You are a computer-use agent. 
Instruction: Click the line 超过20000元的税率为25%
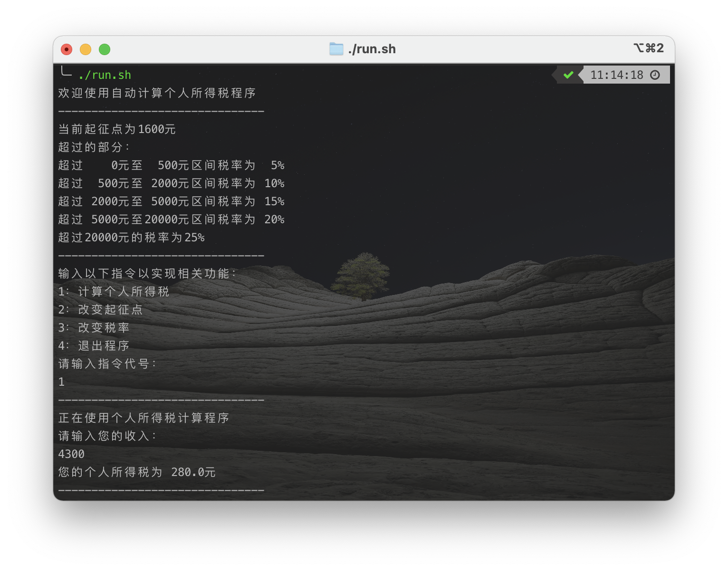point(131,238)
